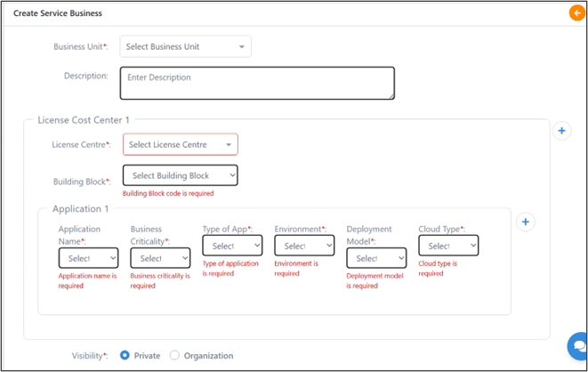Click the 'Building Block code is required' error
This screenshot has width=588, height=372.
point(168,193)
